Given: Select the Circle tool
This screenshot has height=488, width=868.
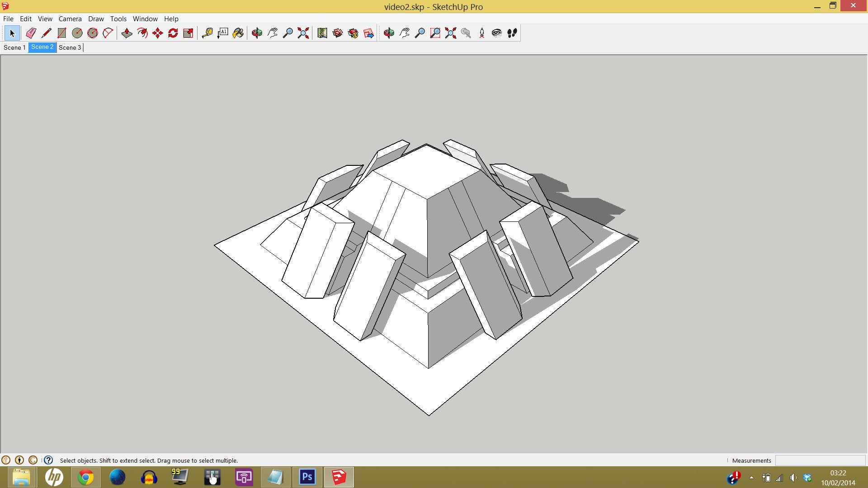Looking at the screenshot, I should click(77, 33).
